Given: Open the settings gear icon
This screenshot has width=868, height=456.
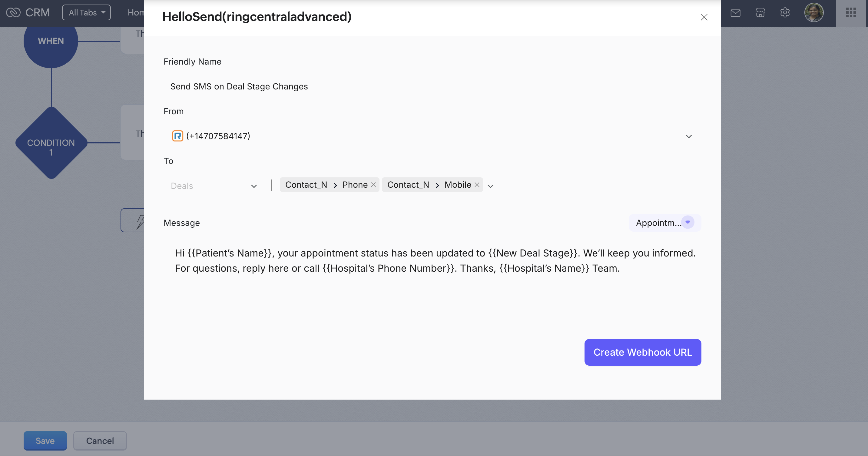Looking at the screenshot, I should [x=785, y=13].
